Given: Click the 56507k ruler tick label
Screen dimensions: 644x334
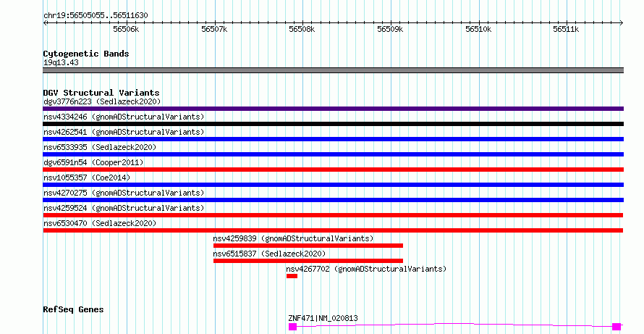Looking at the screenshot, I should point(214,29).
